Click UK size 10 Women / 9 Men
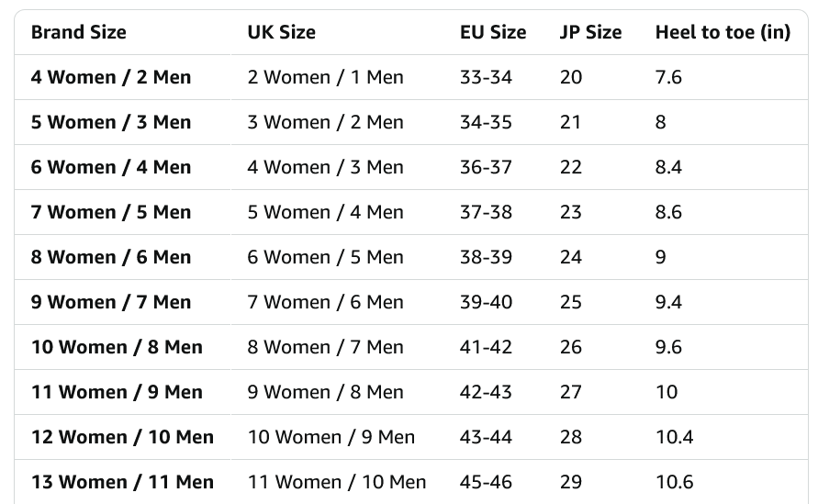The width and height of the screenshot is (818, 504). (331, 437)
